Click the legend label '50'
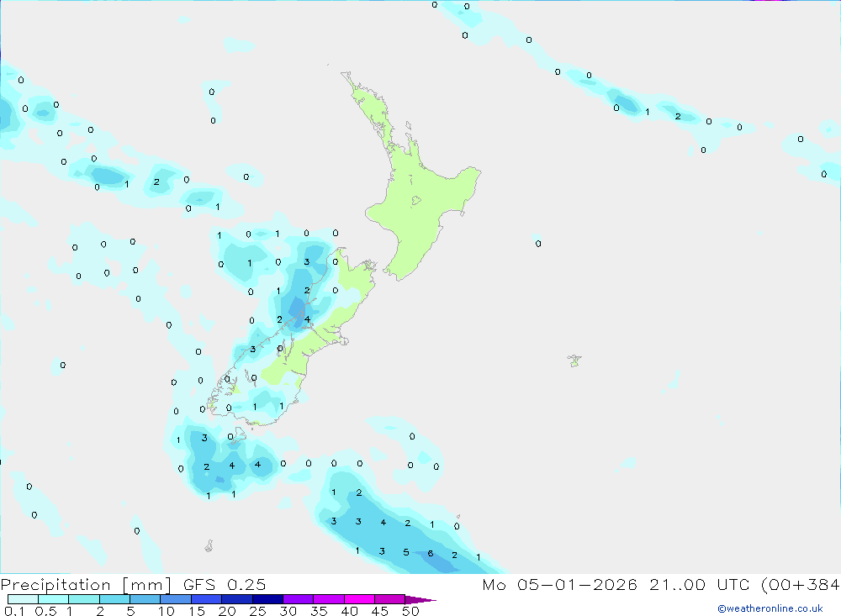 (410, 611)
